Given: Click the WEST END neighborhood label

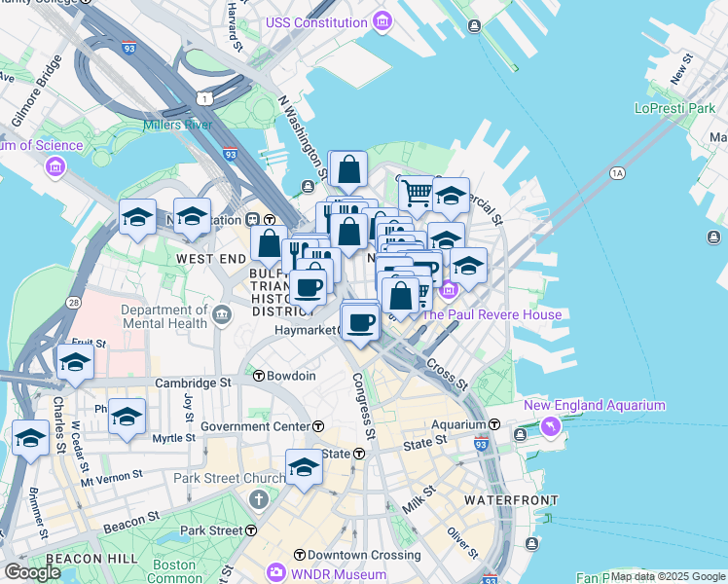Looking at the screenshot, I should 211,259.
